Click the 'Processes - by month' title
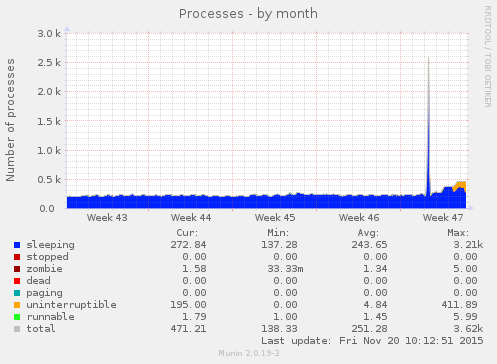497x364 pixels. click(x=248, y=14)
